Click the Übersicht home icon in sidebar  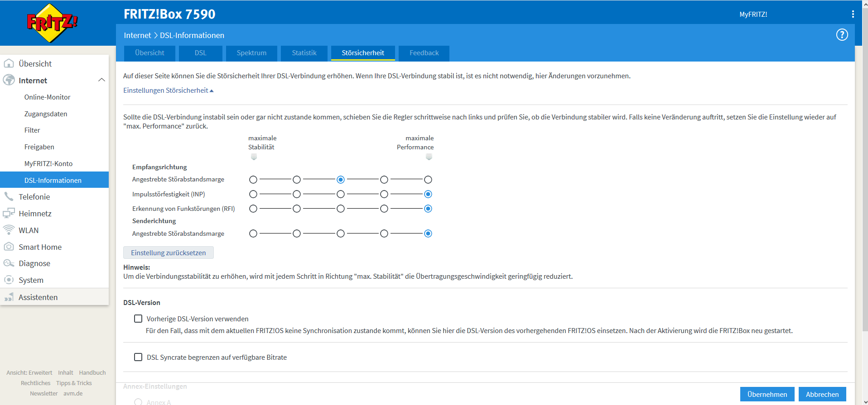[9, 63]
